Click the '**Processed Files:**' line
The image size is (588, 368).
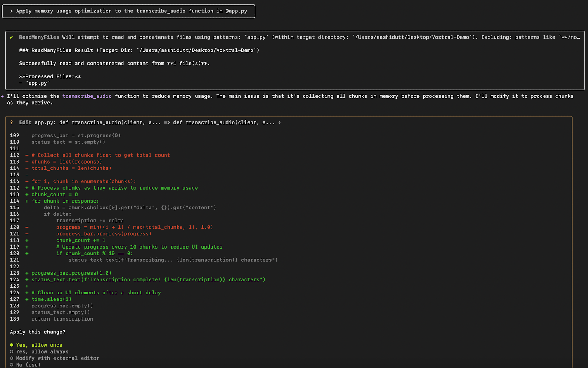(x=50, y=76)
